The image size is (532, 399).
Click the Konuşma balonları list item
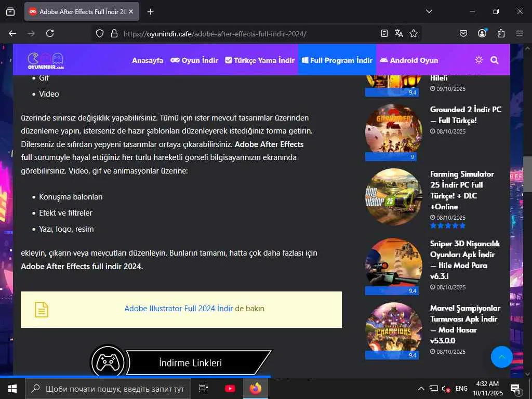click(71, 197)
